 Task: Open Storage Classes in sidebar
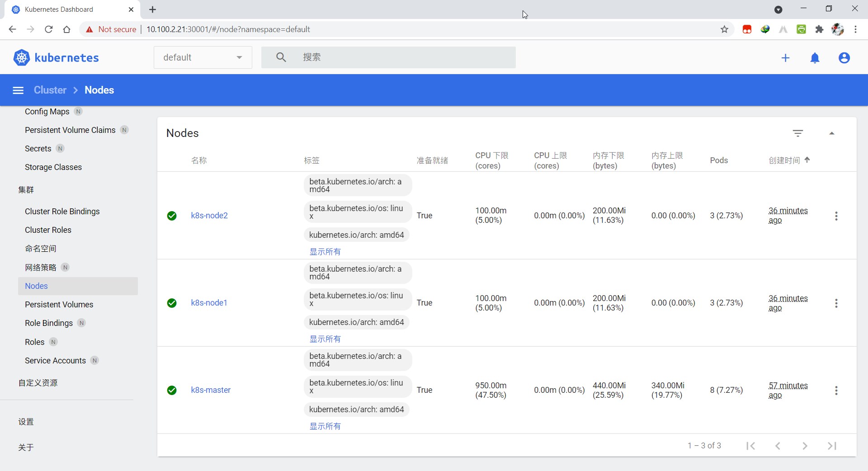coord(53,167)
